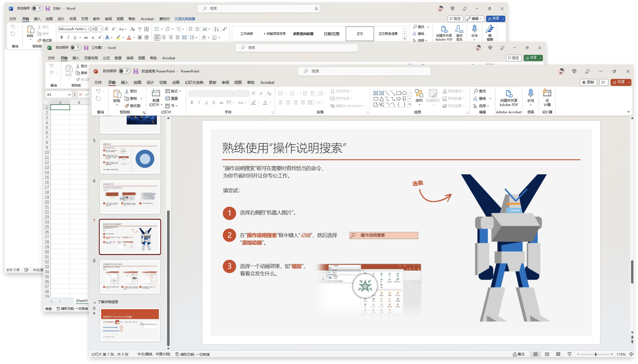Viewport: 638px width, 364px height.
Task: Click Italic icon in Word ribbon
Action: (x=68, y=37)
